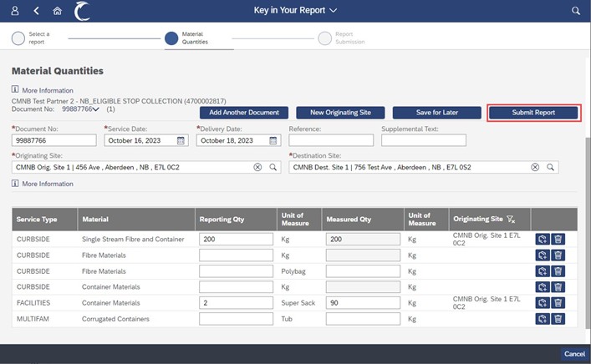
Task: Clear the Originating Site column filter
Action: click(511, 220)
